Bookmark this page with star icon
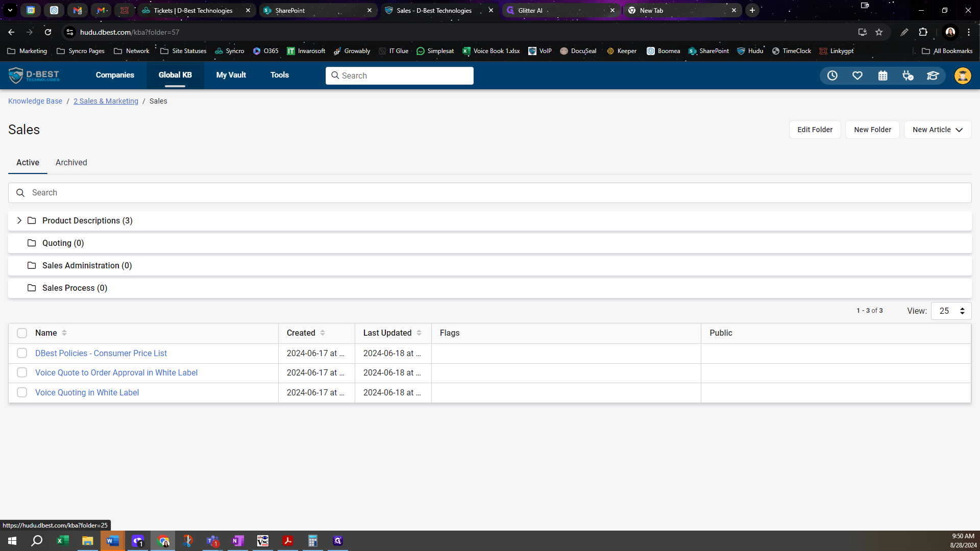 tap(879, 32)
